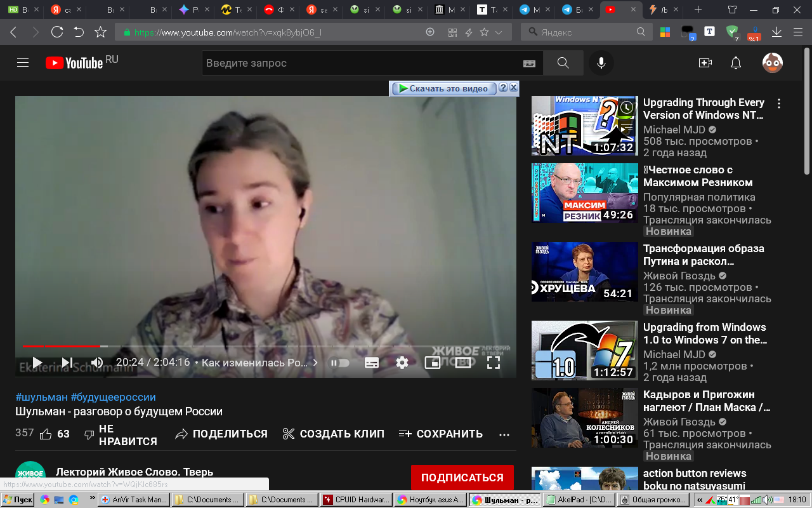Switch to the first 'HD' browser tab
This screenshot has height=508, width=812.
[22, 10]
